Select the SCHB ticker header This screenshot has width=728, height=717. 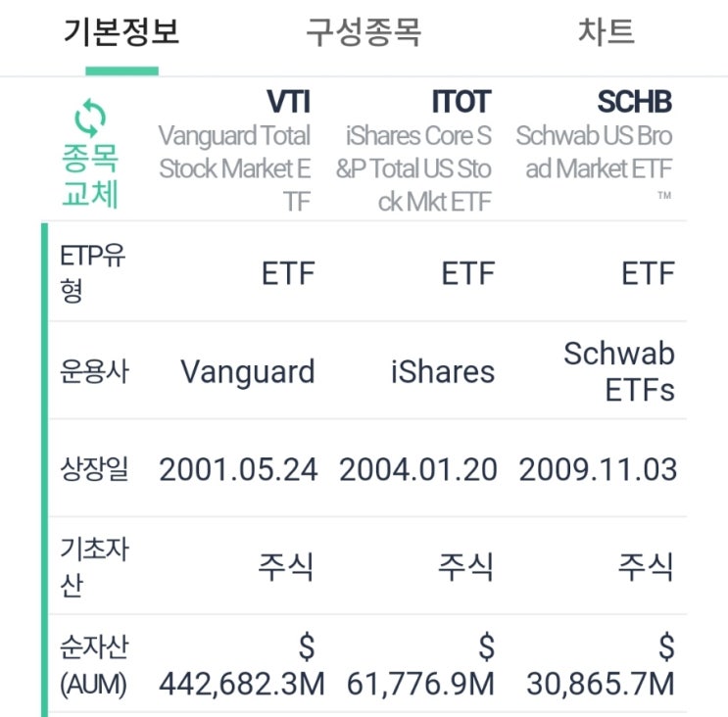pyautogui.click(x=635, y=102)
